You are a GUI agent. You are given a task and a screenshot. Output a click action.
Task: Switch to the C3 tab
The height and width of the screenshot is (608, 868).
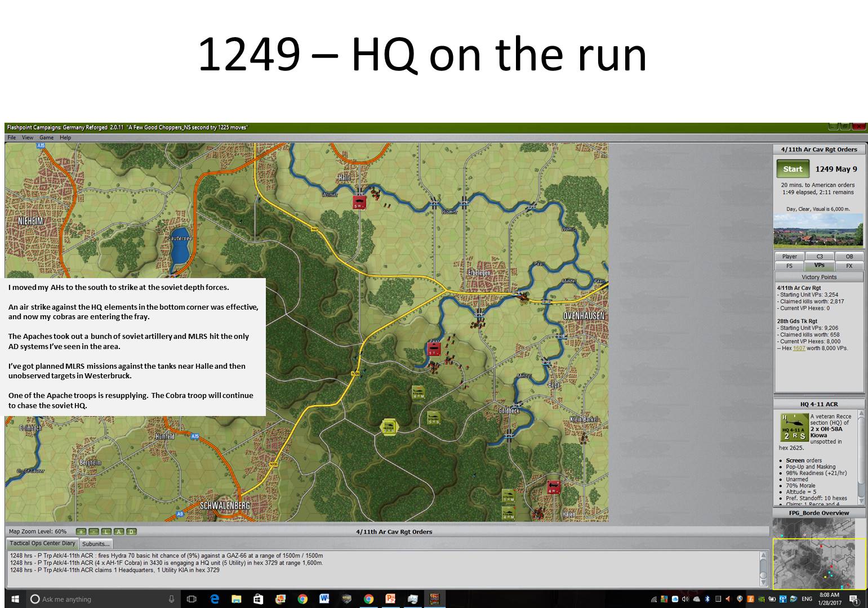coord(820,257)
